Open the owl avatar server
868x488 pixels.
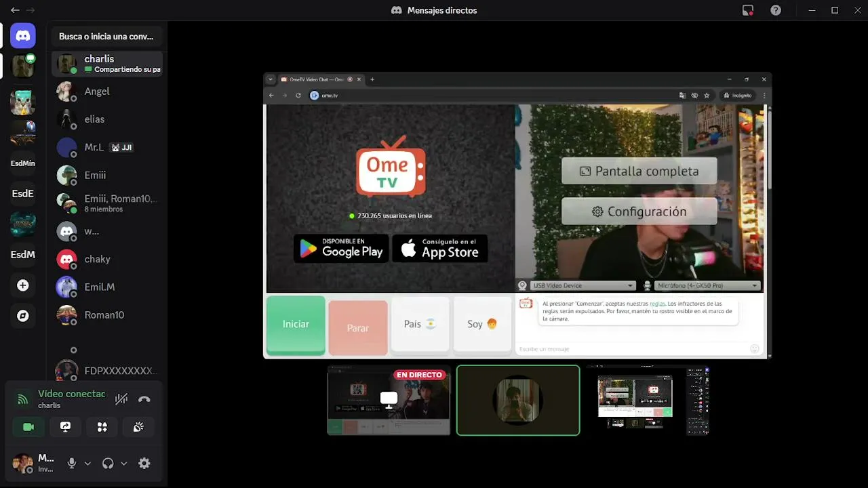[x=23, y=102]
